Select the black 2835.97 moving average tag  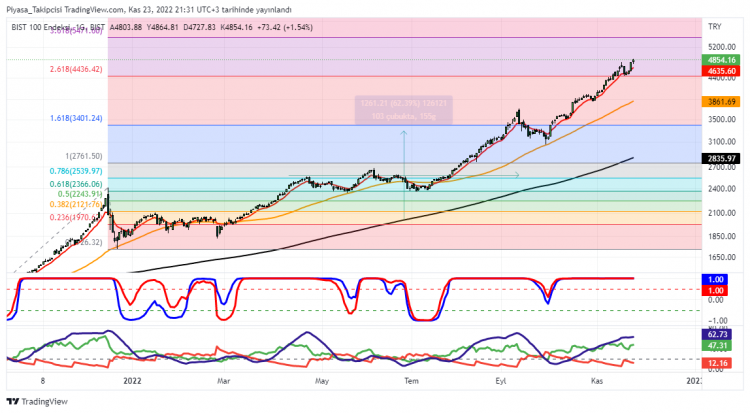point(721,158)
